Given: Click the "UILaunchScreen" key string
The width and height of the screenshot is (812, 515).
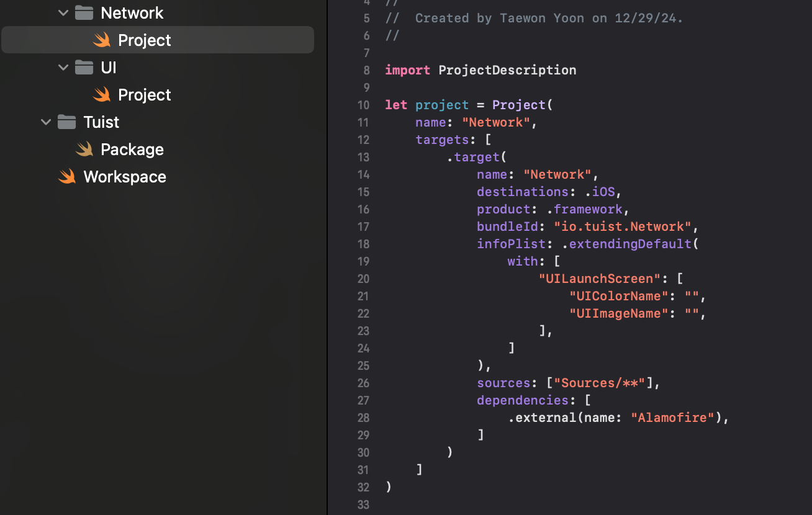Looking at the screenshot, I should point(600,279).
